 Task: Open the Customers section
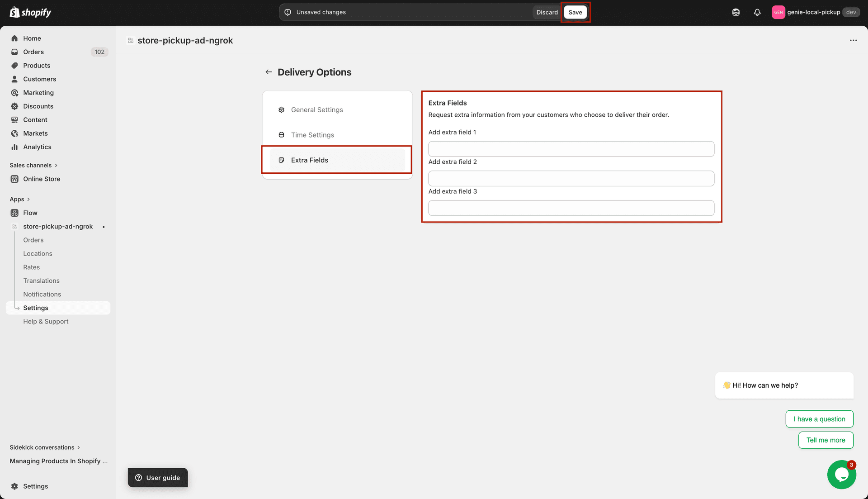tap(39, 79)
